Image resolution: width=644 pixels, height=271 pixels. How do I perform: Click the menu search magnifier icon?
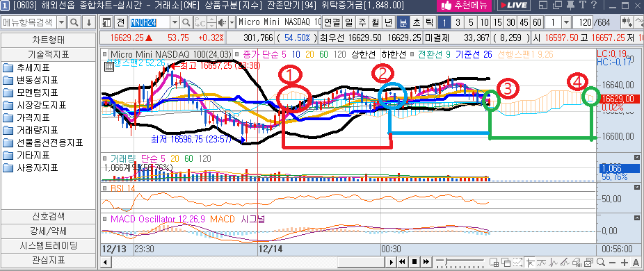(x=74, y=22)
